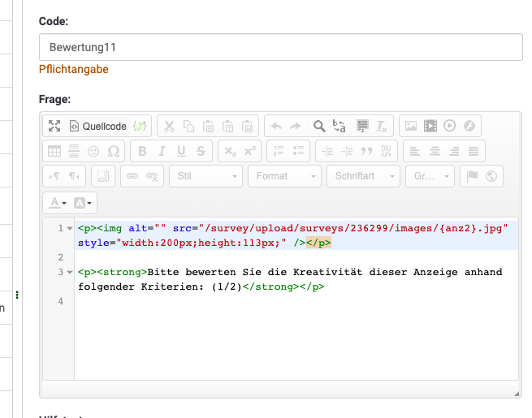Insert an image with the picture icon
Image resolution: width=532 pixels, height=418 pixels.
(411, 126)
